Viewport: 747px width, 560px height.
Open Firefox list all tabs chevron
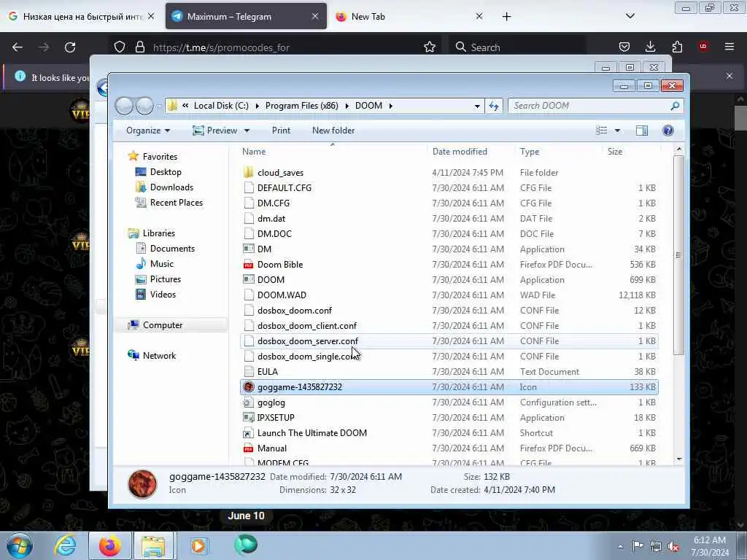click(630, 16)
